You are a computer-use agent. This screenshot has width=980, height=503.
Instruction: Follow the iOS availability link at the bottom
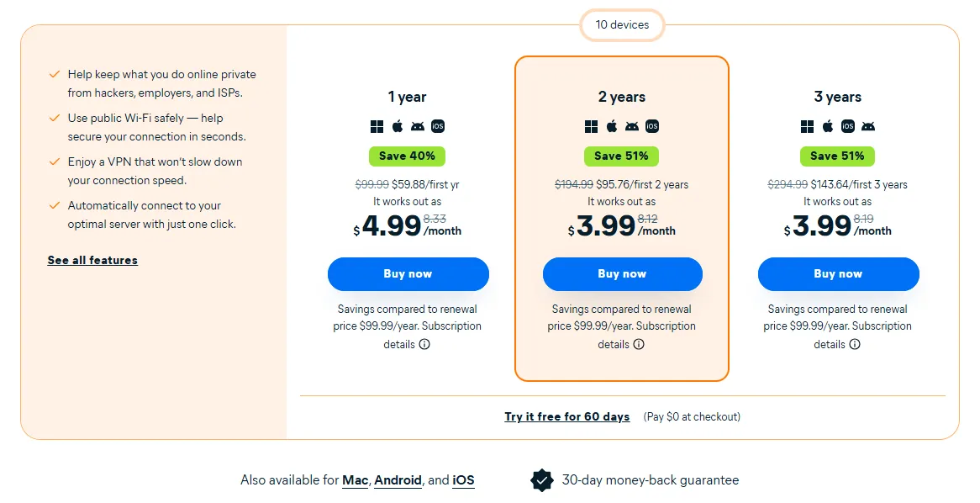(x=463, y=480)
